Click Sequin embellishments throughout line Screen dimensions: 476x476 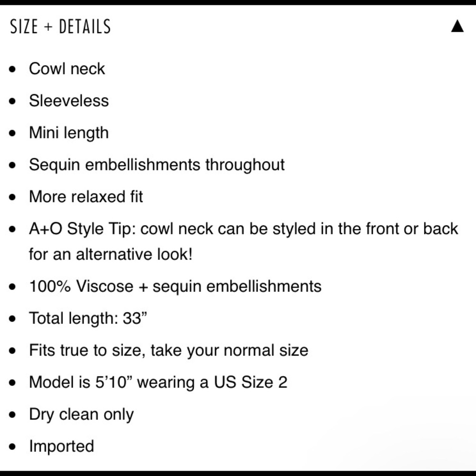pos(157,165)
